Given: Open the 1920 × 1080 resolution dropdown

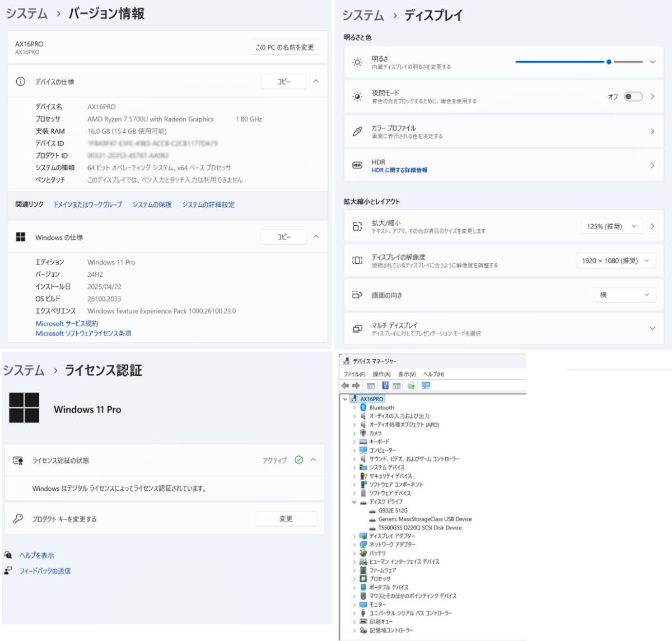Looking at the screenshot, I should click(x=616, y=261).
